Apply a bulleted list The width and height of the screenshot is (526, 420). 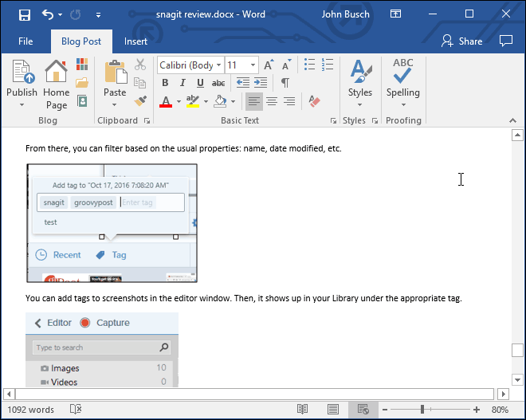pyautogui.click(x=309, y=65)
